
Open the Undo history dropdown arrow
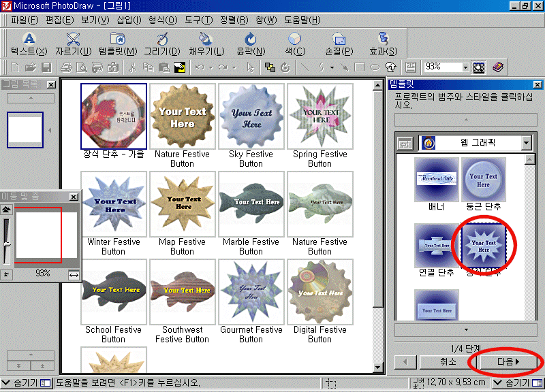pos(211,67)
